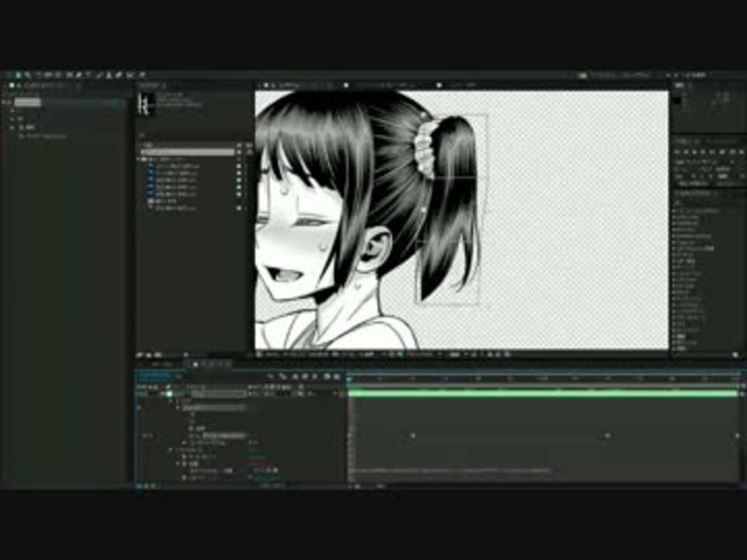Screen dimensions: 747x560
Task: Select highlighted item in Project panel list
Action: pyautogui.click(x=187, y=152)
